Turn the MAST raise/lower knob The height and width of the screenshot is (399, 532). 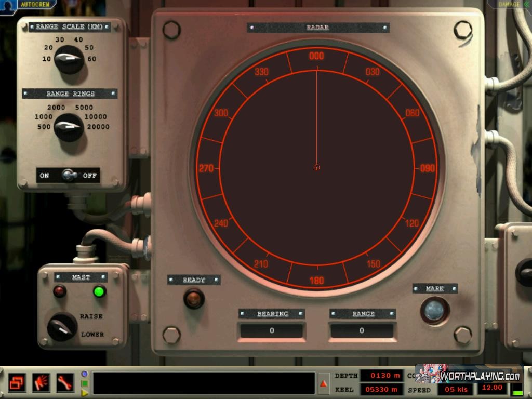click(62, 327)
